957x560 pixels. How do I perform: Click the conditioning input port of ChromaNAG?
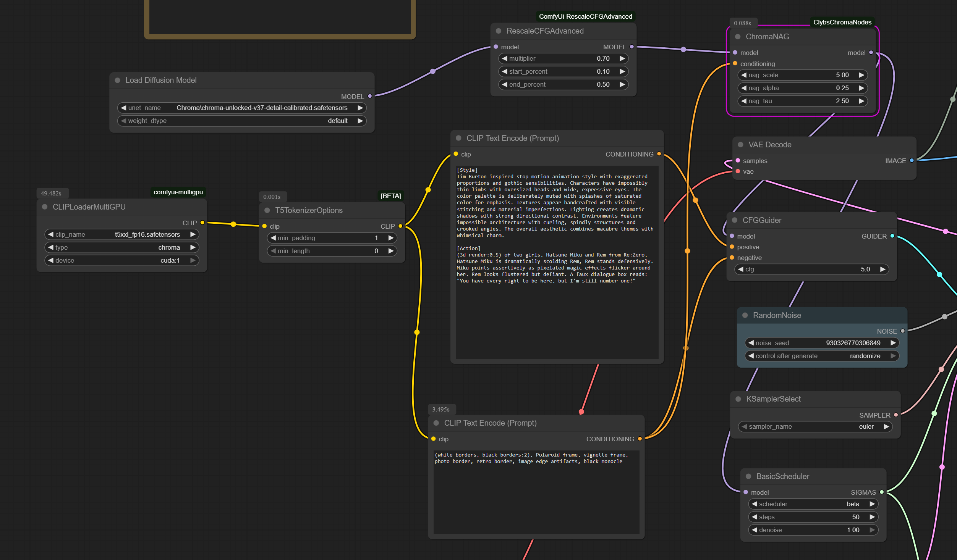[735, 63]
